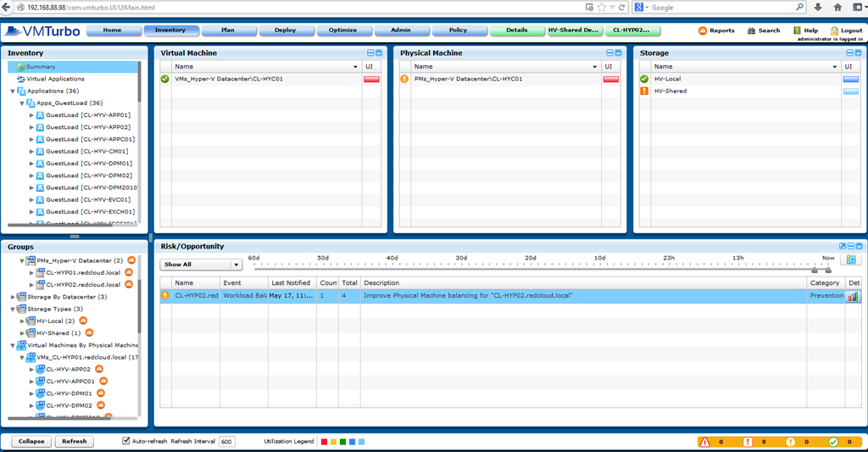Reload page with browser refresh icon
This screenshot has width=868, height=452.
point(621,7)
